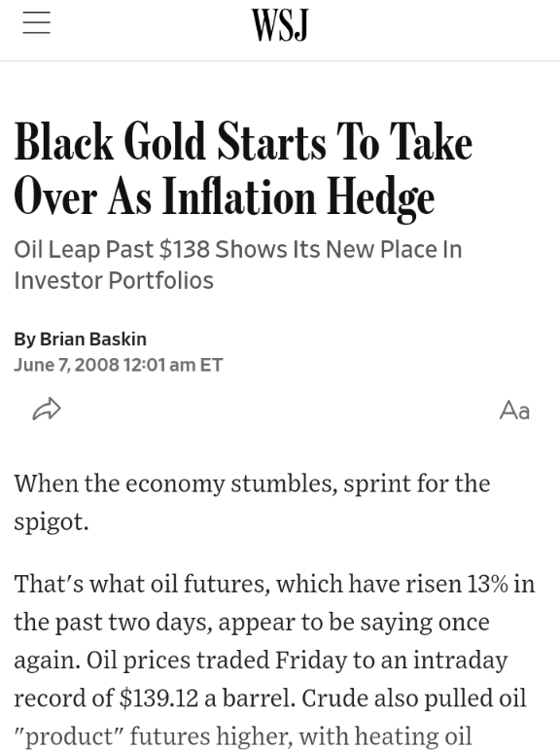560x751 pixels.
Task: Click the '$138' figure in the subheadline
Action: [185, 250]
